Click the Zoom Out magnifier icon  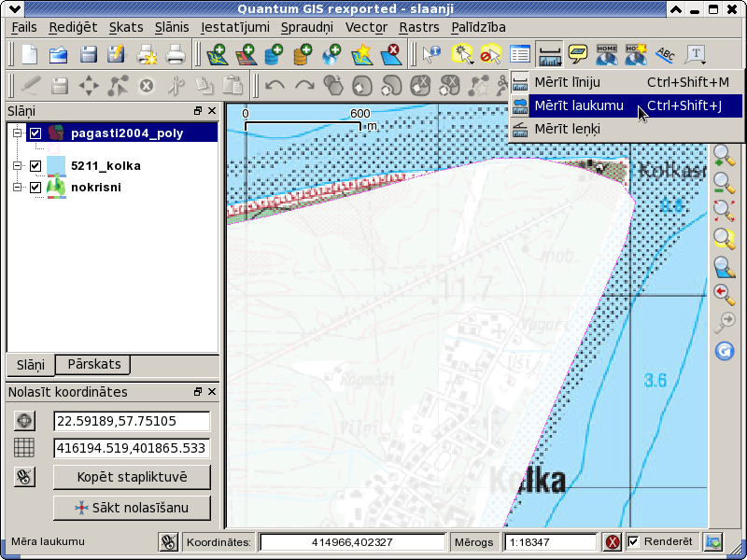725,183
